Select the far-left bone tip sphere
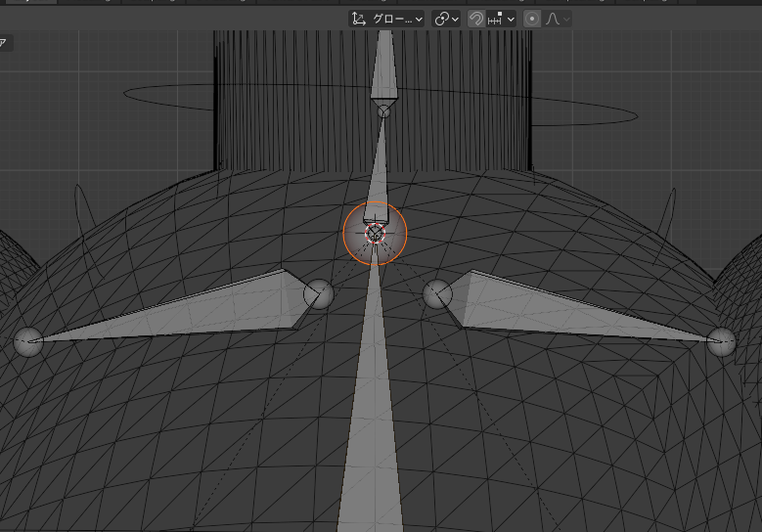 click(x=28, y=342)
